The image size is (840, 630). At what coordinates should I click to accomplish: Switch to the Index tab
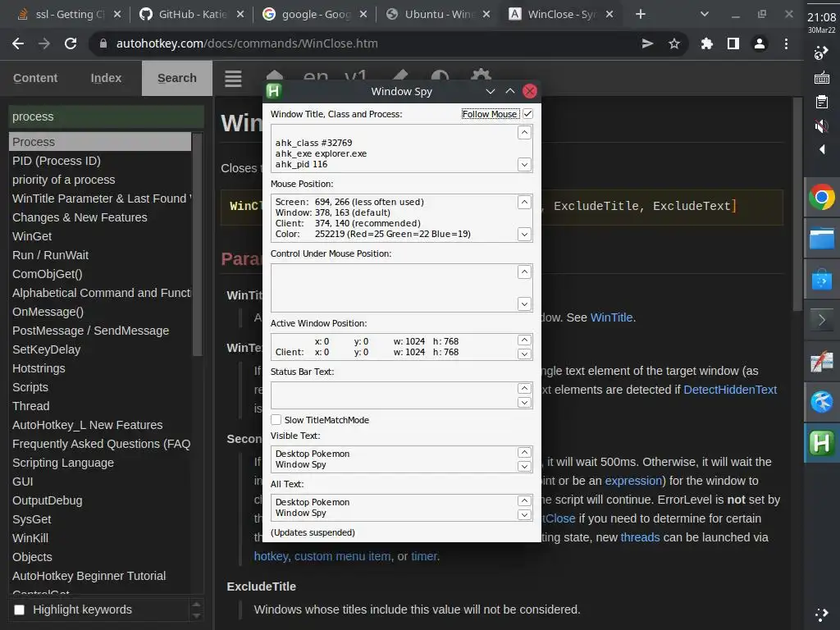tap(106, 78)
